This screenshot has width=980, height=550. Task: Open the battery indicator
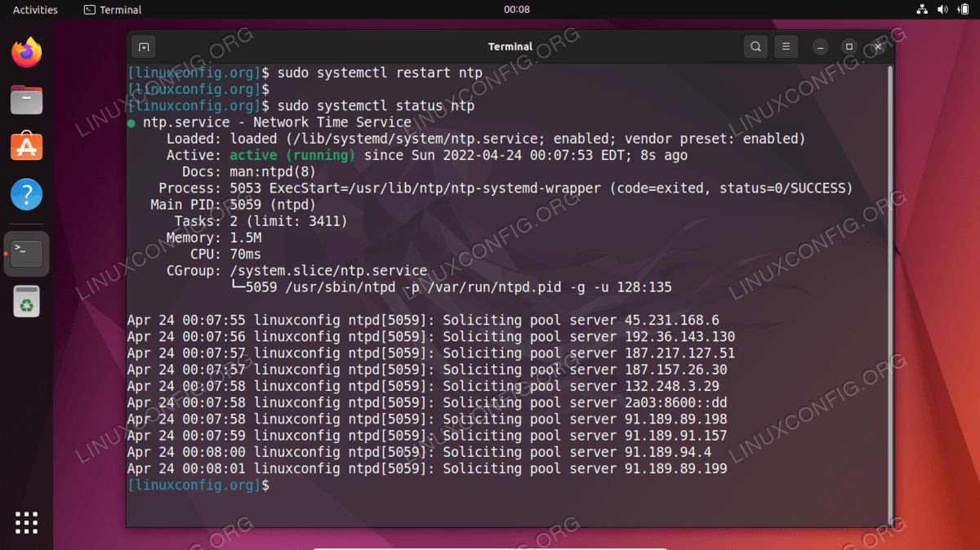(962, 10)
